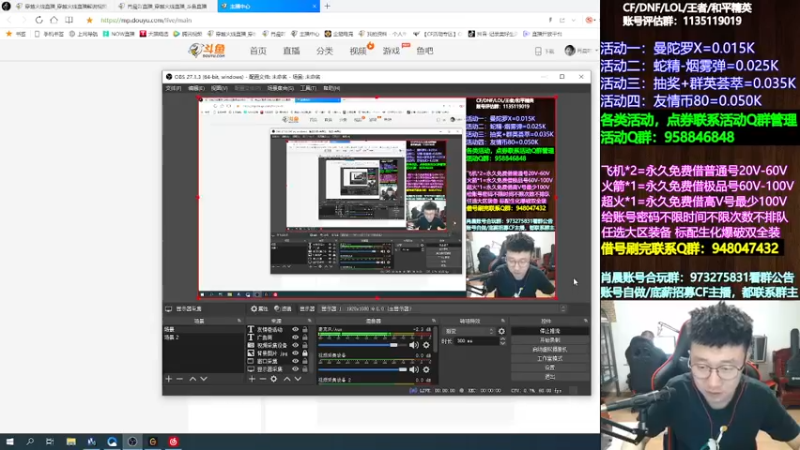Hide the 背景图片 image source
The height and width of the screenshot is (450, 800).
click(295, 353)
